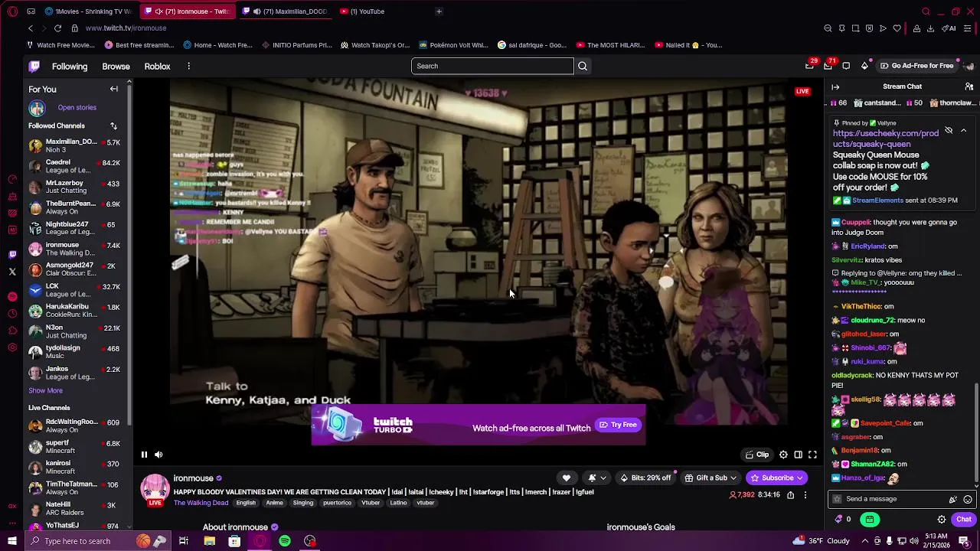Open the emote picker in chat input
This screenshot has width=980, height=551.
click(968, 499)
